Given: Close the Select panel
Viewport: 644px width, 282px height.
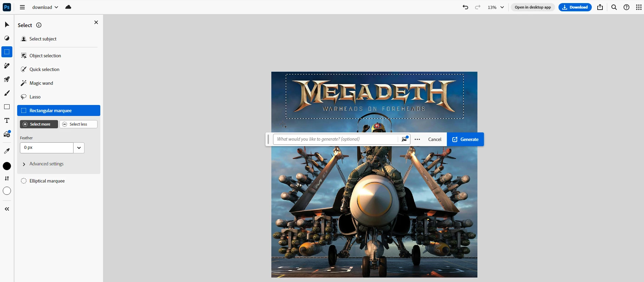Looking at the screenshot, I should point(96,22).
